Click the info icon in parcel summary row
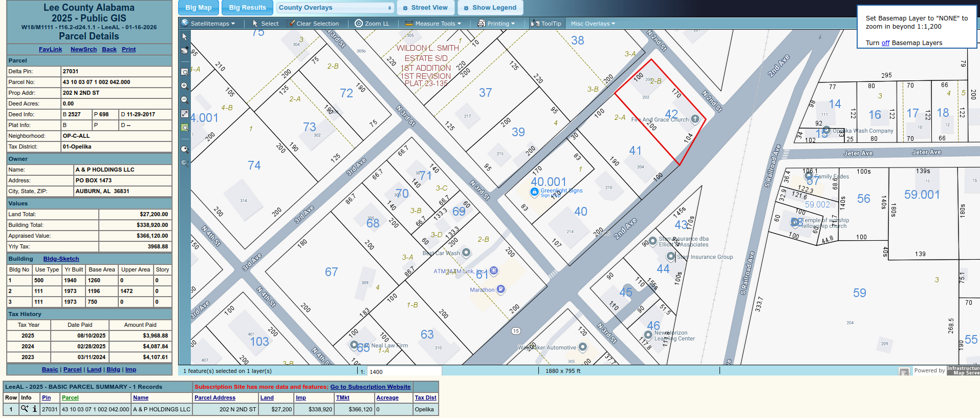This screenshot has height=418, width=980. tap(35, 409)
